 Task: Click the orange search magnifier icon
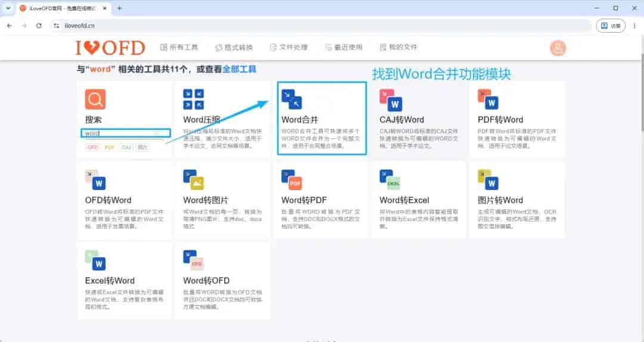tap(95, 100)
